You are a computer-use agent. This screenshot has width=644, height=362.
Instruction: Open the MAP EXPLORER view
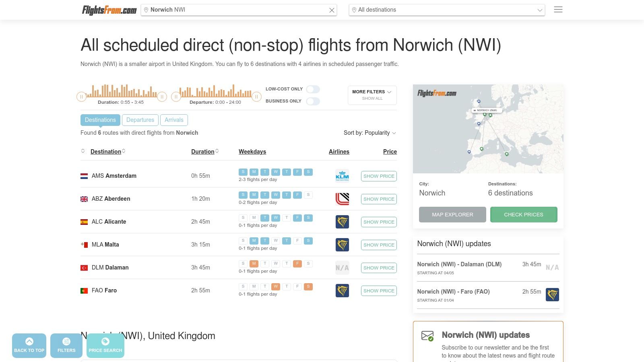point(452,214)
